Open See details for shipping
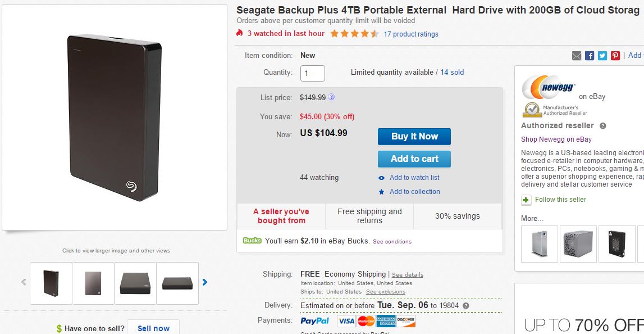This screenshot has height=334, width=644. click(407, 275)
